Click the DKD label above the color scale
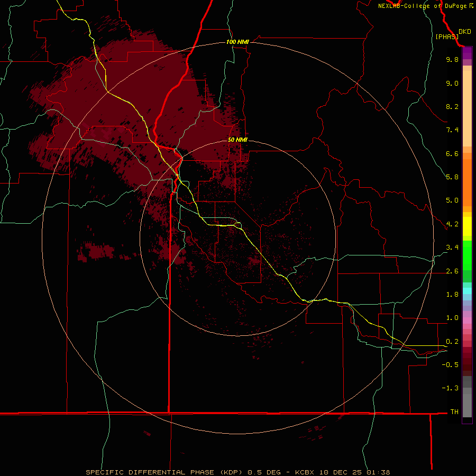 (x=464, y=32)
